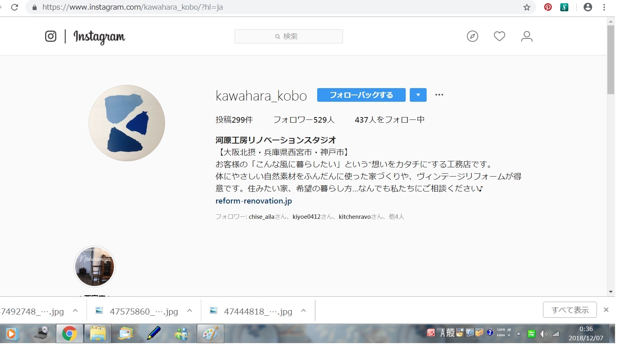The image size is (644, 362).
Task: Open the language bar options arrow
Action: pos(509,335)
